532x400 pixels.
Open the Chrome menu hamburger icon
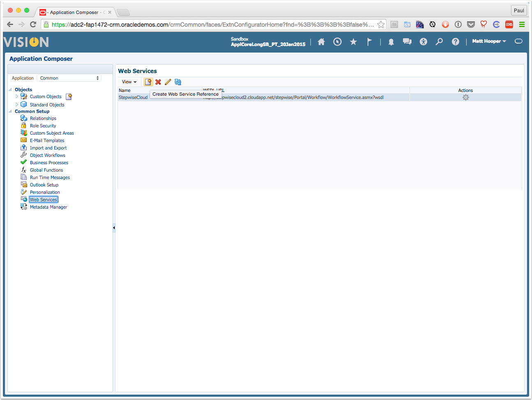[x=522, y=25]
